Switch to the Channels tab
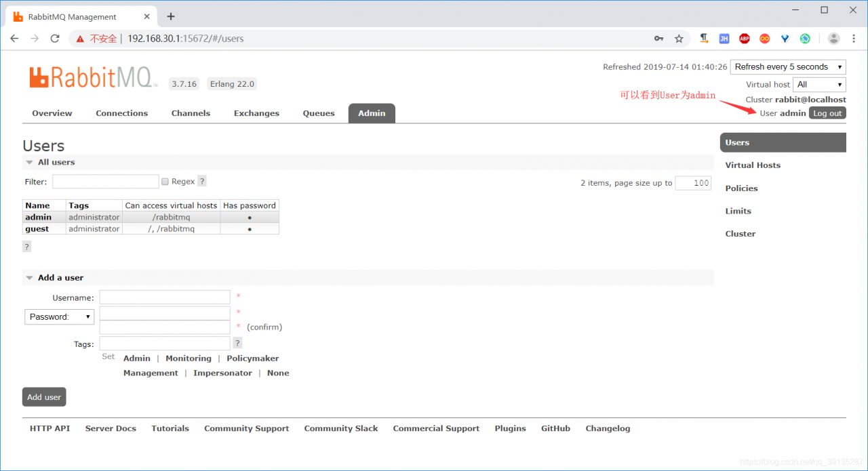 point(191,113)
